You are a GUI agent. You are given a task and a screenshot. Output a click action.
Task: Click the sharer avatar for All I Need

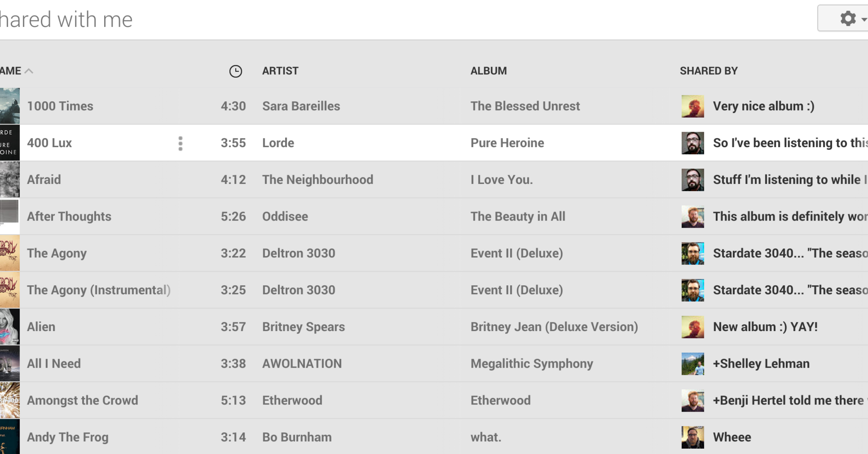[x=693, y=364]
